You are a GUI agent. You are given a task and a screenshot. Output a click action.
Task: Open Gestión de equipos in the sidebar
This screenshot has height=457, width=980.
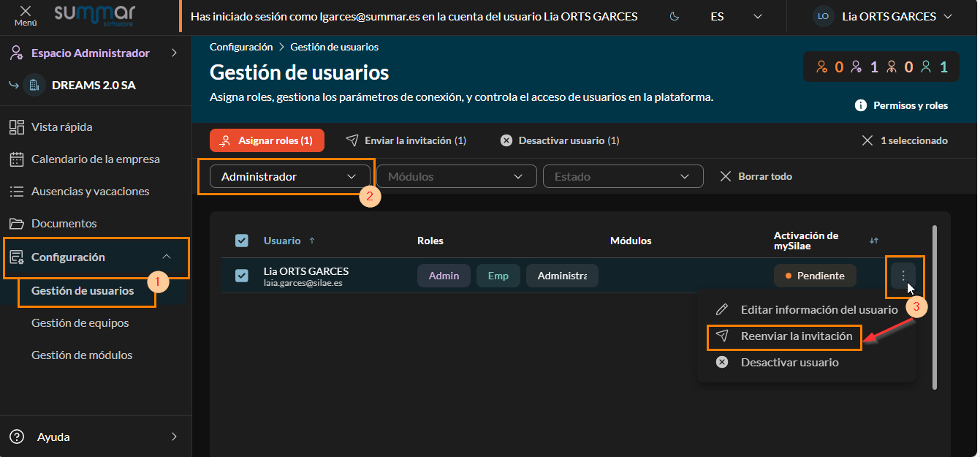pyautogui.click(x=80, y=323)
